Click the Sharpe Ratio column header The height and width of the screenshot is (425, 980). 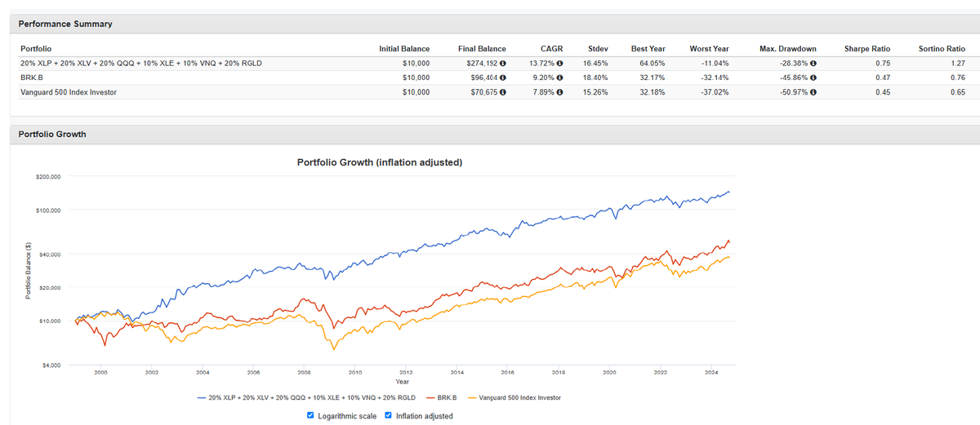[867, 49]
